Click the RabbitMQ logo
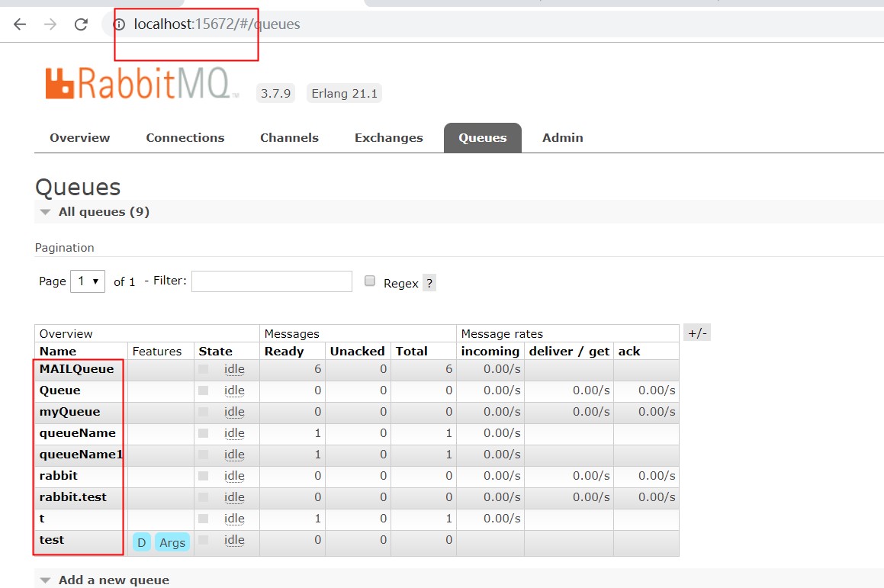 (142, 84)
